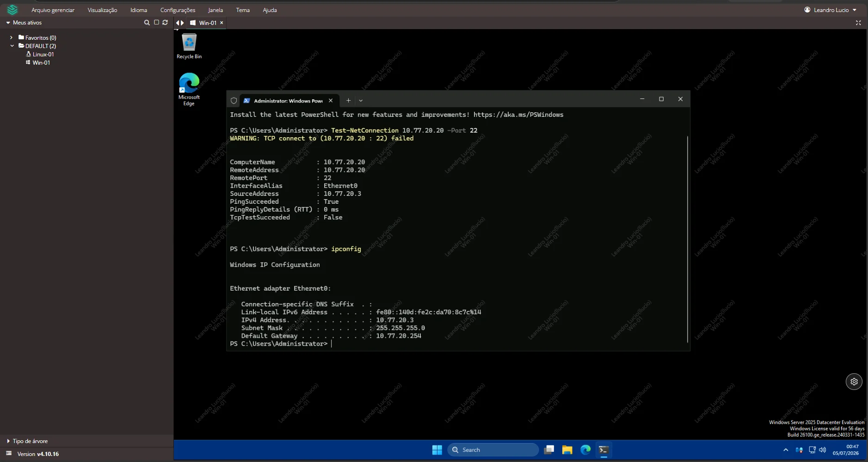Select the Win-01 asset in tree
The height and width of the screenshot is (462, 868).
point(38,62)
